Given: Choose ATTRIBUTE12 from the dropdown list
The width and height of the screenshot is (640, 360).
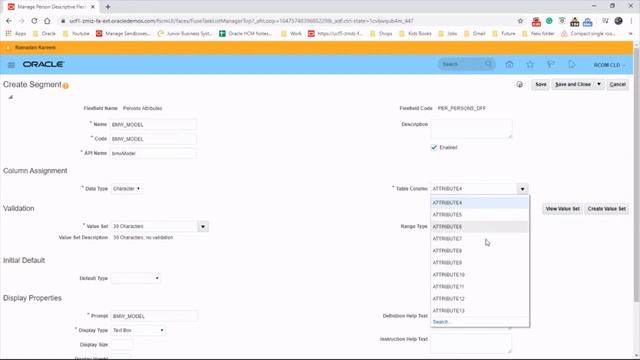Looking at the screenshot, I should pyautogui.click(x=480, y=299).
